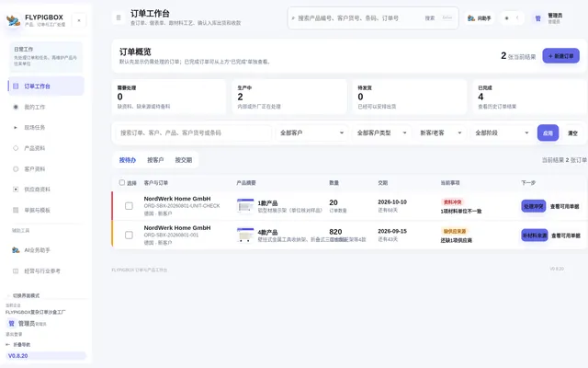Click 退出登录 in the sidebar footer

pos(14,334)
